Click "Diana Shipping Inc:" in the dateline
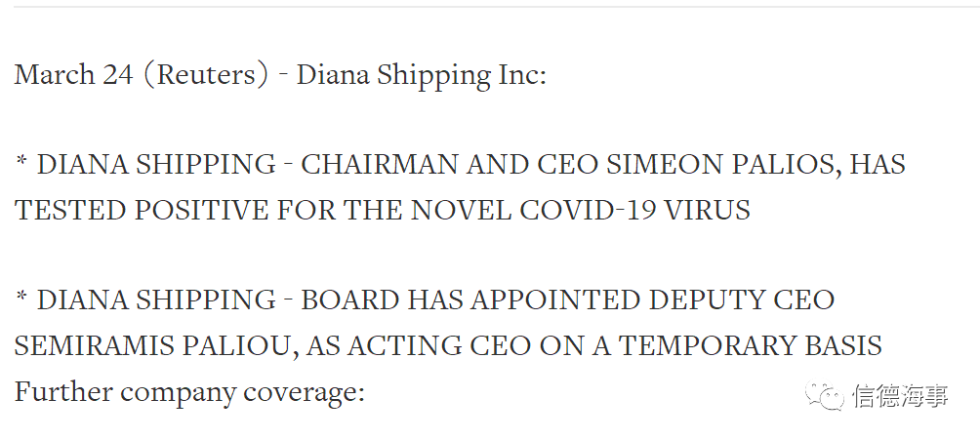Viewport: 980px width, 439px height. click(x=422, y=76)
